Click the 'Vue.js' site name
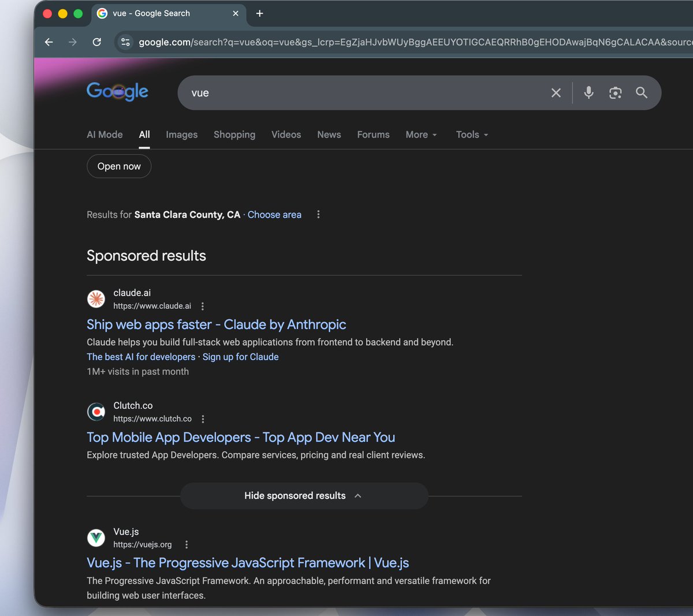 click(126, 532)
